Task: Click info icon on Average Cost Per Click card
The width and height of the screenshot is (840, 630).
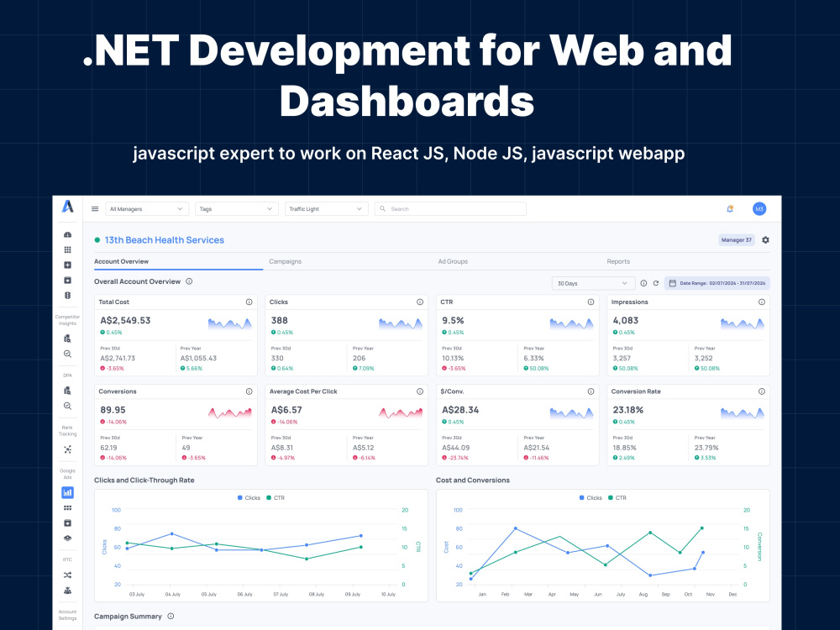Action: tap(420, 391)
